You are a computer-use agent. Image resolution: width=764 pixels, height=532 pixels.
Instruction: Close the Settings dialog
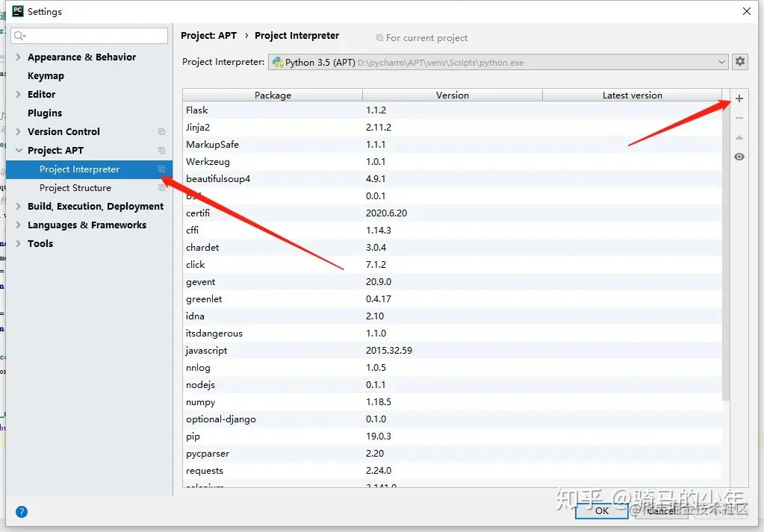coord(747,11)
